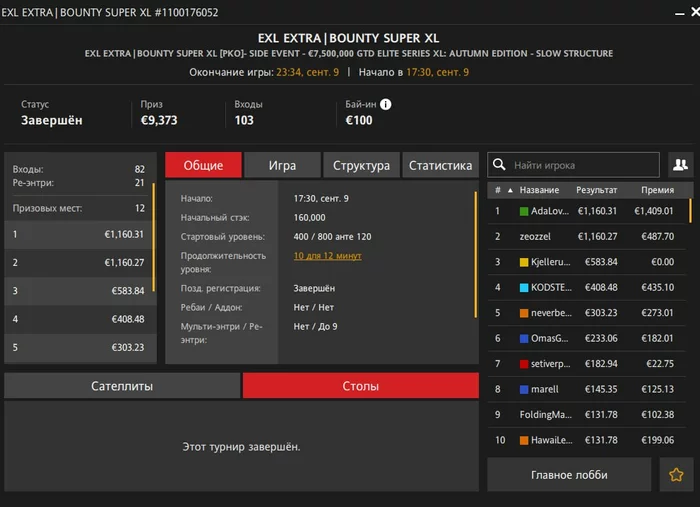Click HawaiLe orange flag icon
Image resolution: width=700 pixels, height=507 pixels.
(524, 441)
